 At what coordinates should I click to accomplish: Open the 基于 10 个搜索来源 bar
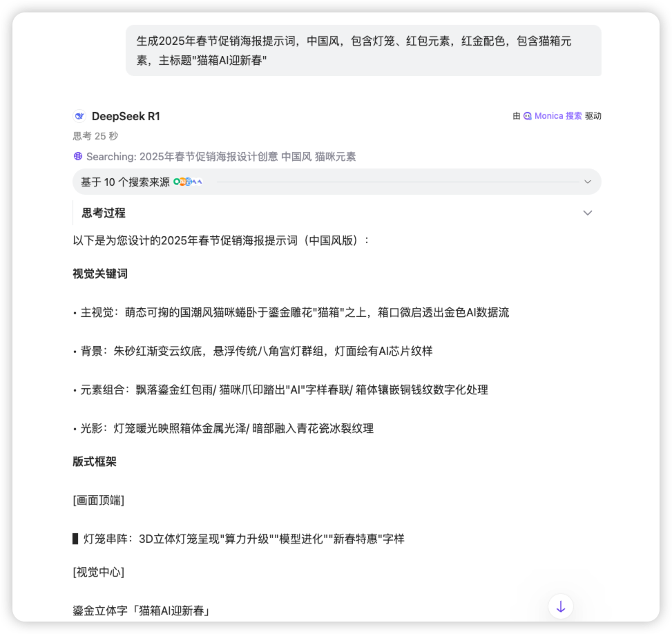coord(337,182)
